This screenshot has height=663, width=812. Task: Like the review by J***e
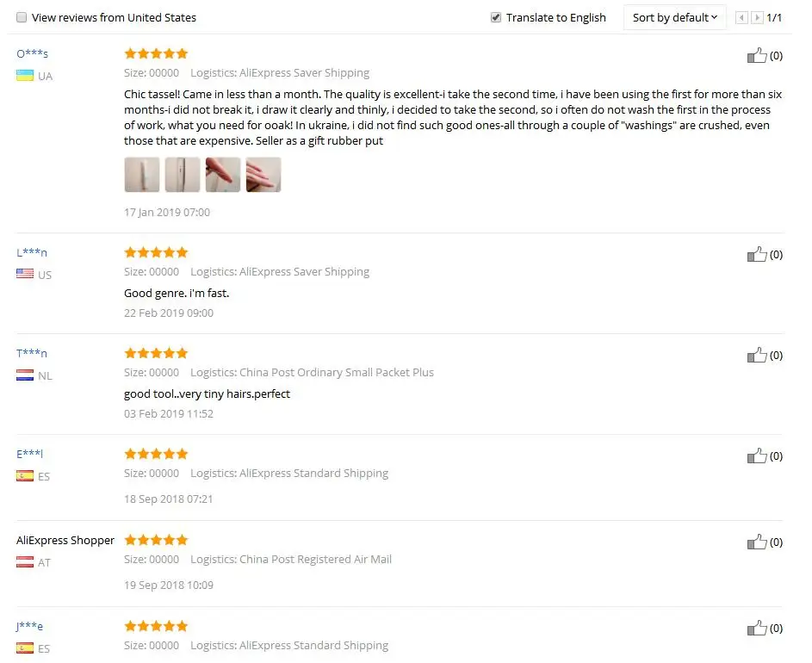tap(757, 628)
